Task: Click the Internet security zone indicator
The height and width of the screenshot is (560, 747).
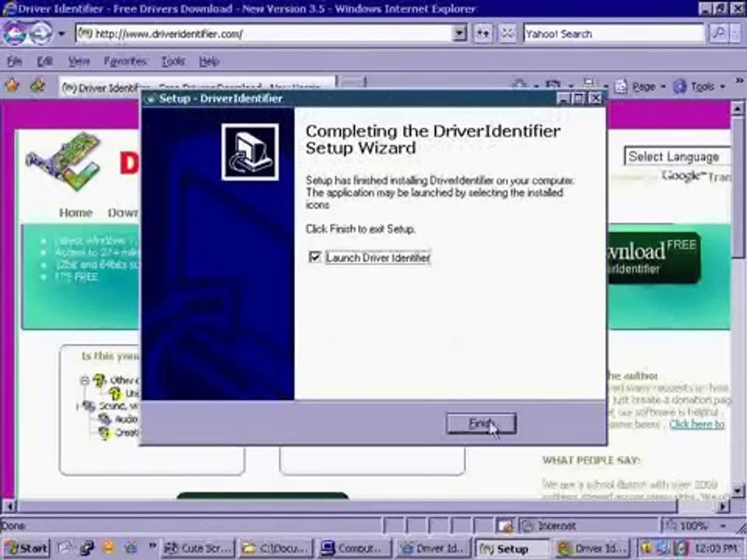Action: click(x=590, y=526)
